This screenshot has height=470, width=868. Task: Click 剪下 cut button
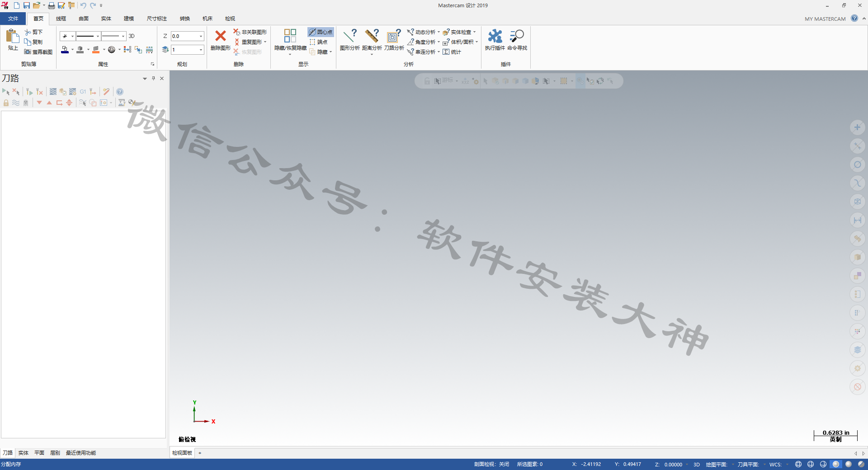click(34, 32)
